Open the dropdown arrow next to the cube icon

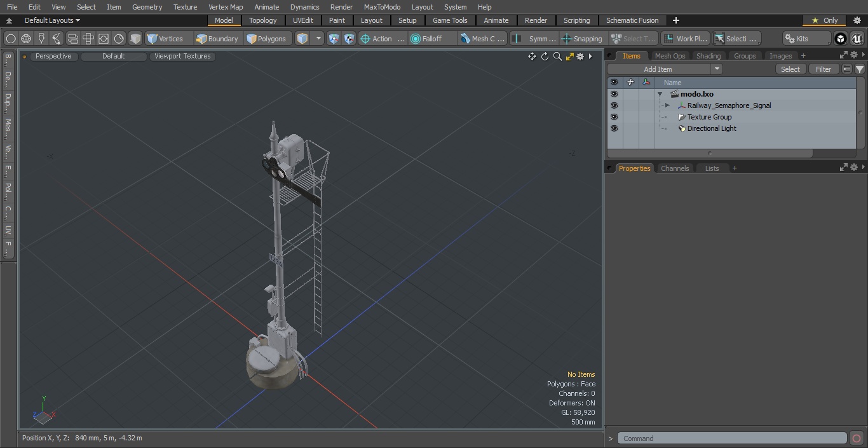[x=319, y=39]
